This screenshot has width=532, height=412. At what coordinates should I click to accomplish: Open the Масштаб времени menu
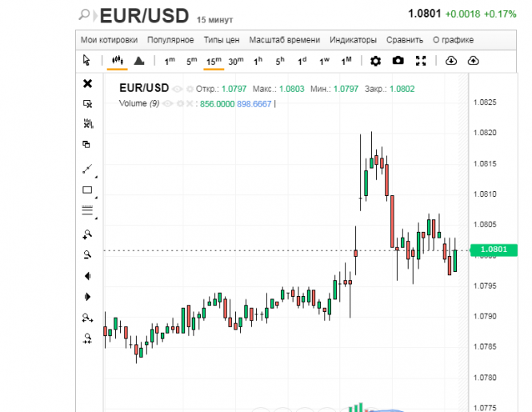point(285,40)
